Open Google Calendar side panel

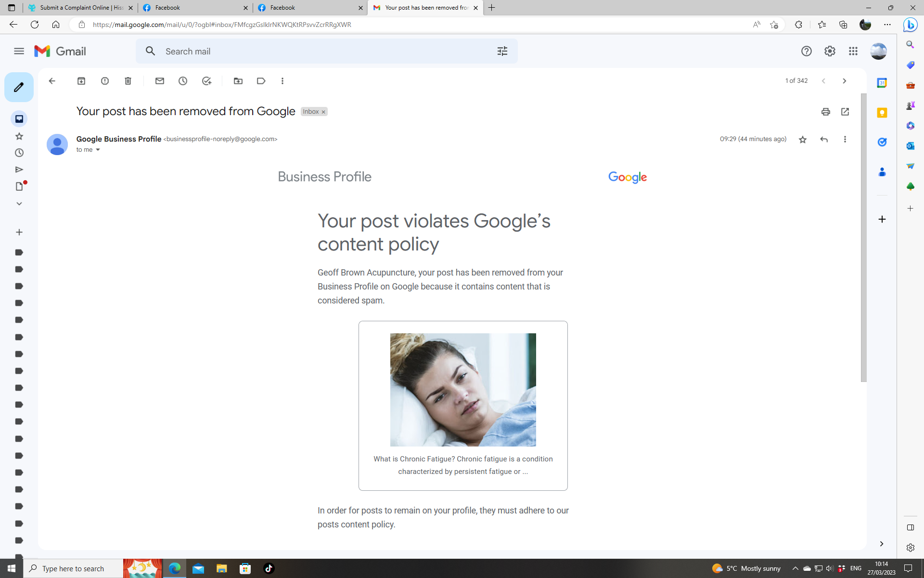coord(882,82)
